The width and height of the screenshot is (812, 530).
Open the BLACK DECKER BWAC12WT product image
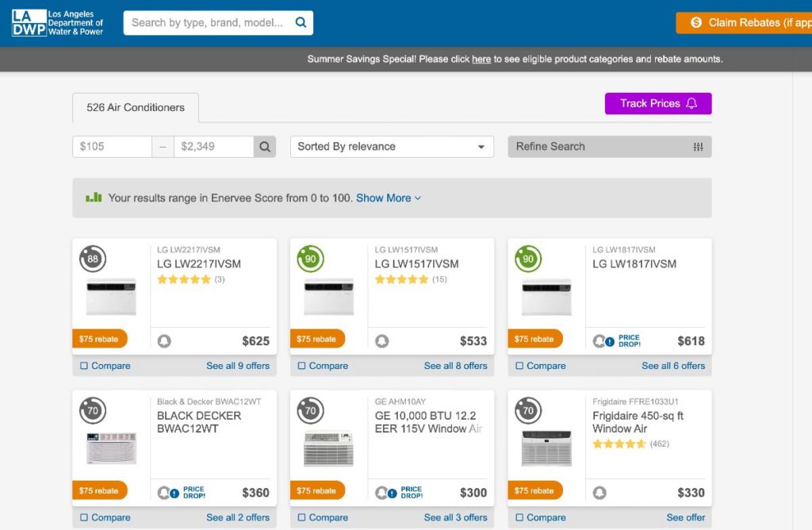(x=111, y=448)
